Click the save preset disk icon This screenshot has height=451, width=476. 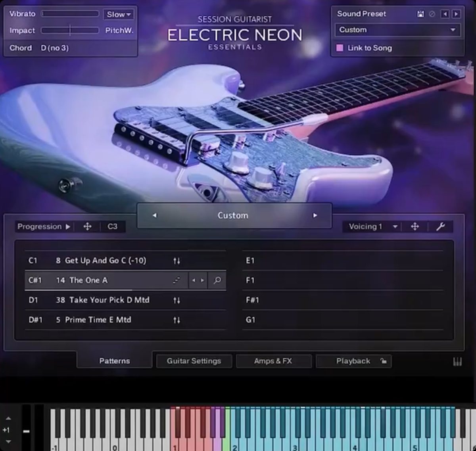(420, 14)
